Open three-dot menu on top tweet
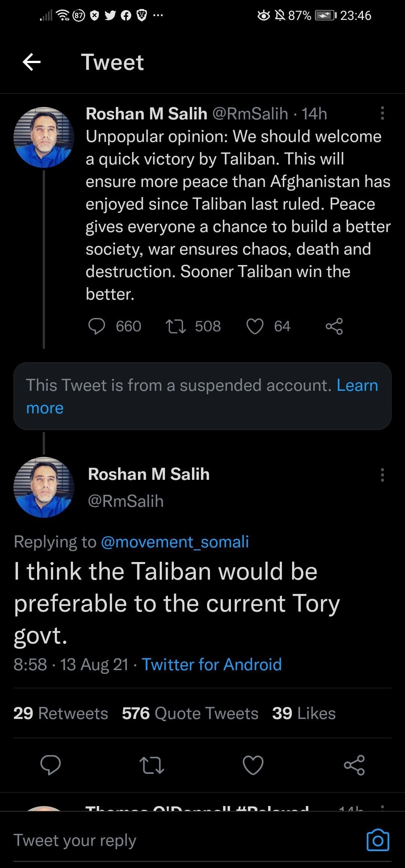405x868 pixels. [382, 113]
